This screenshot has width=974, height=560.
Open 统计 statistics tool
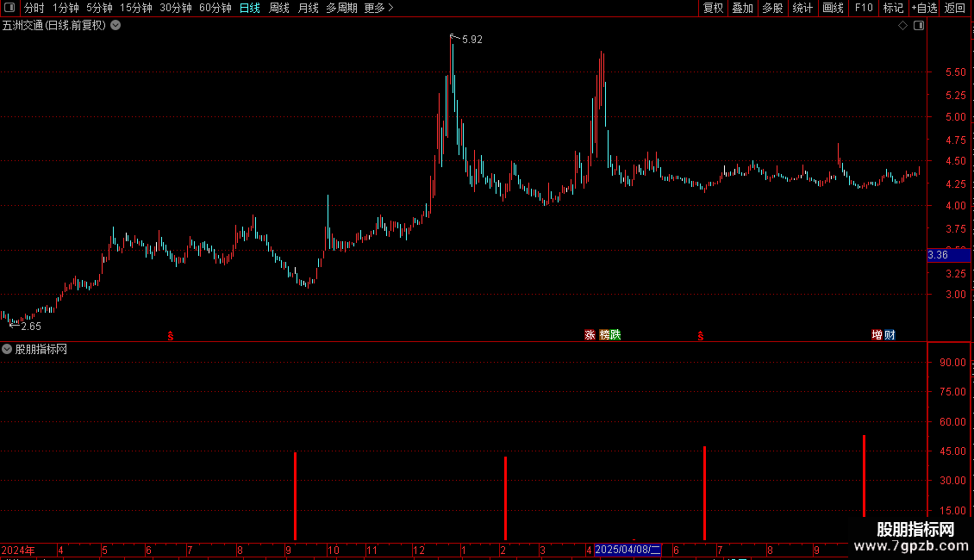coord(802,8)
